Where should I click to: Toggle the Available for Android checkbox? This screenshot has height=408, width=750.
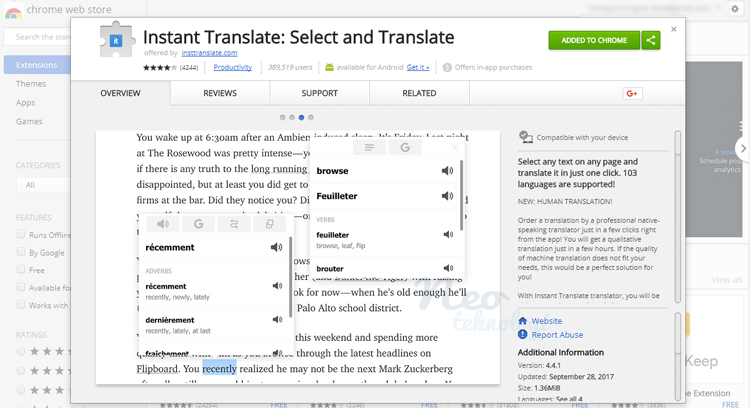click(21, 287)
